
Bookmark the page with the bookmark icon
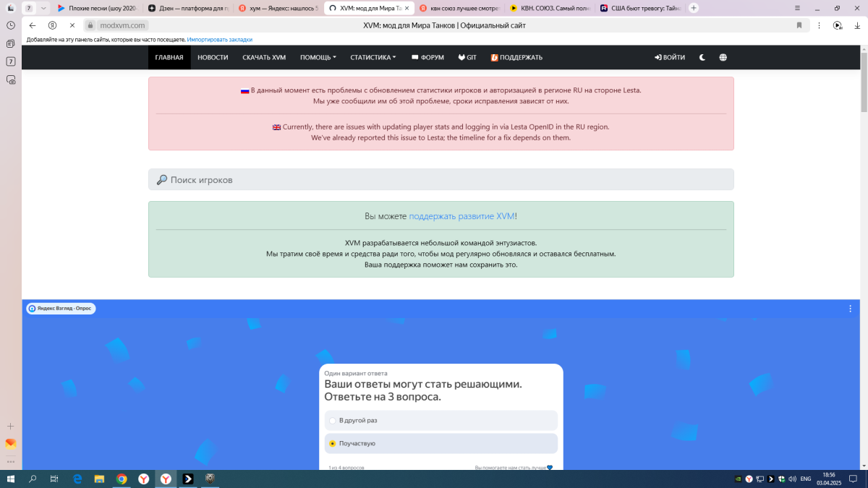[799, 25]
